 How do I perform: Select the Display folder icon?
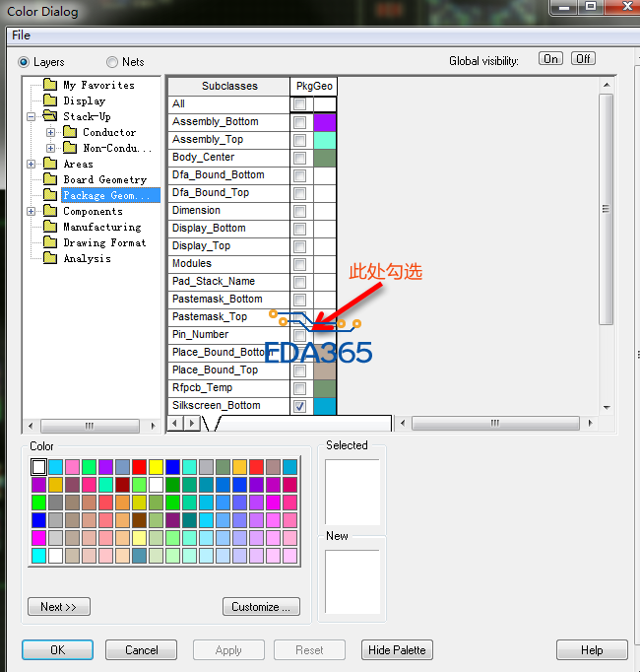pyautogui.click(x=50, y=101)
